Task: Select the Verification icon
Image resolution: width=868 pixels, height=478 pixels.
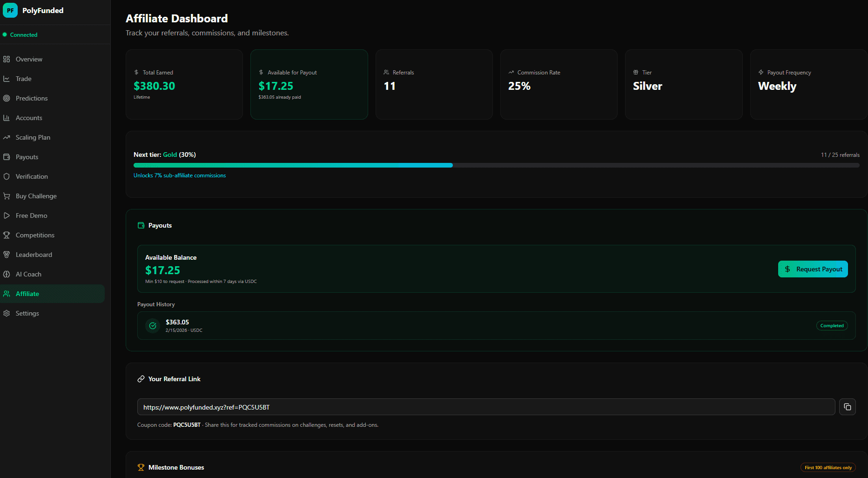Action: click(x=7, y=176)
